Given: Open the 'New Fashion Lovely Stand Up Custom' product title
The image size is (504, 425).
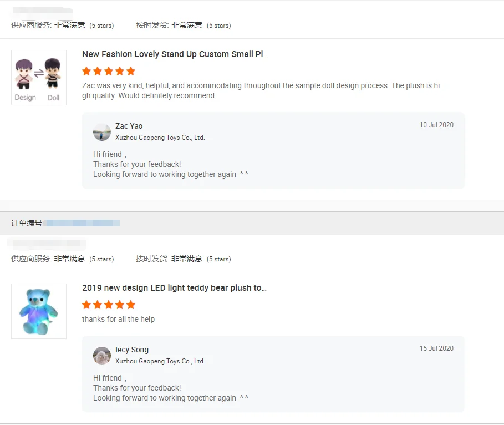Looking at the screenshot, I should coord(175,54).
